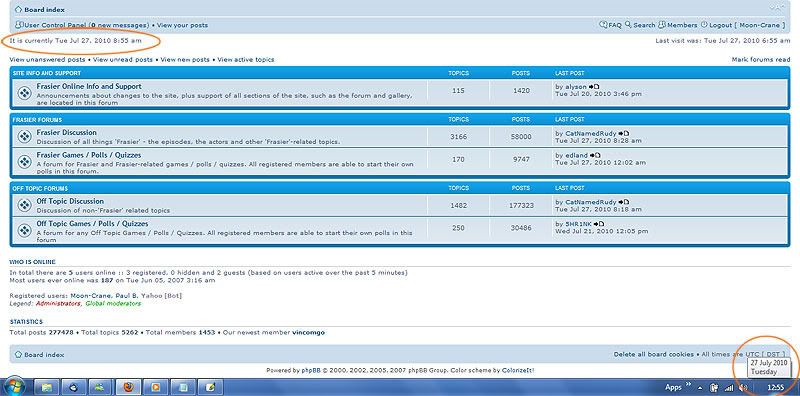Image resolution: width=800 pixels, height=396 pixels.
Task: View latest post icon next to alyson
Action: pos(594,87)
